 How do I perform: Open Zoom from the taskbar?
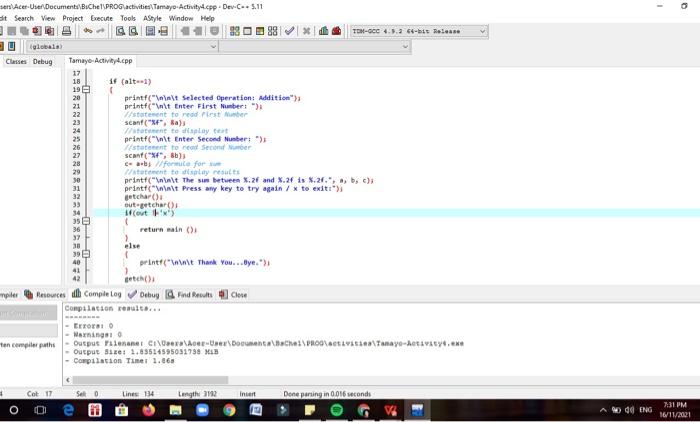pos(202,409)
